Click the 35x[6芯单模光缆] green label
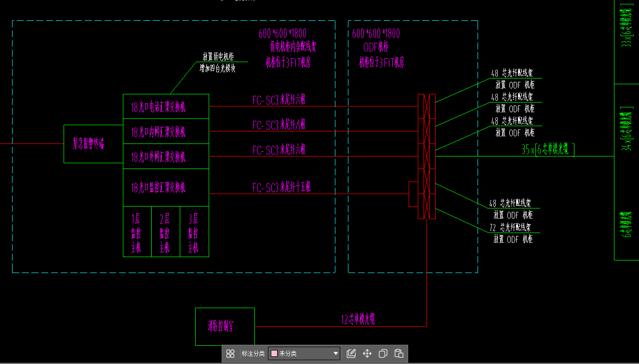This screenshot has width=639, height=364. pos(548,149)
